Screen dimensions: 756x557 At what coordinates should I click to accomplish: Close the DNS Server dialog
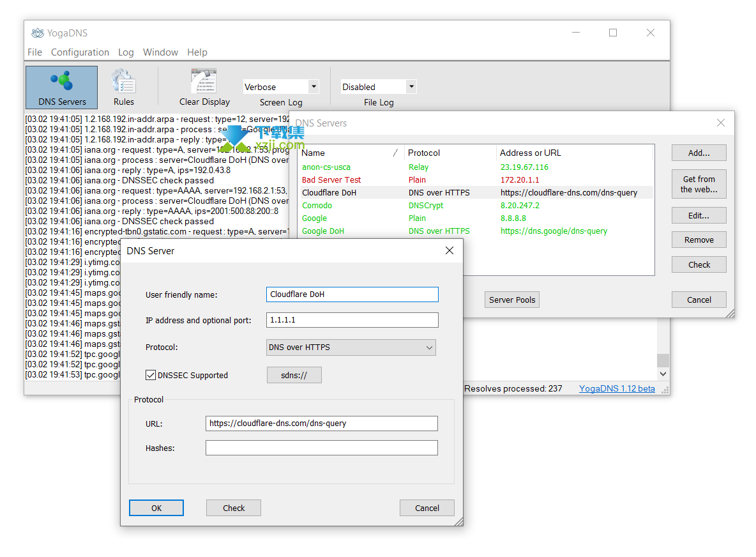(x=450, y=251)
